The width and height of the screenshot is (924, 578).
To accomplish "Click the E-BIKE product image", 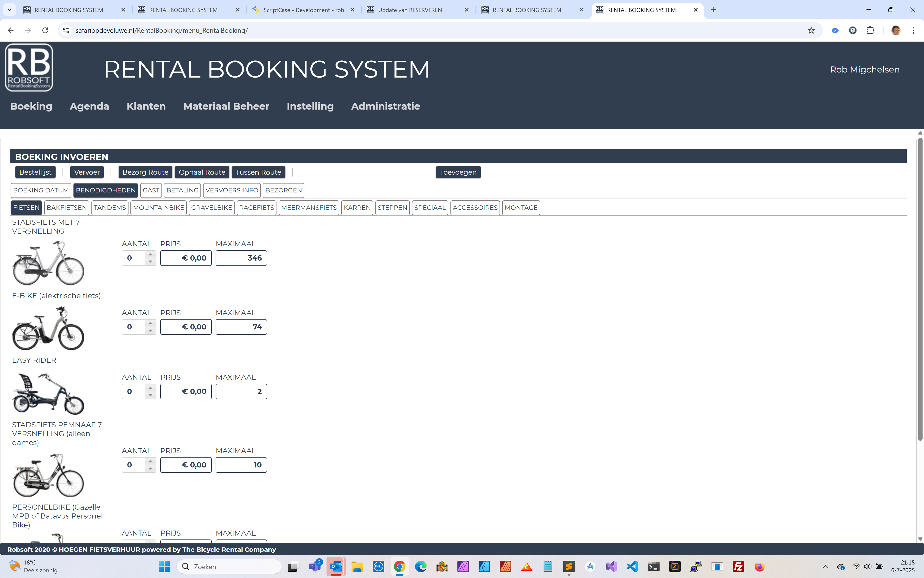I will tap(48, 328).
